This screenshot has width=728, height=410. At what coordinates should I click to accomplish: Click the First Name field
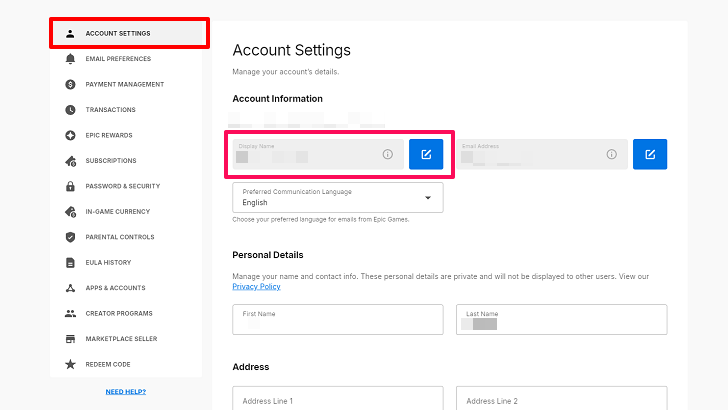coord(338,319)
